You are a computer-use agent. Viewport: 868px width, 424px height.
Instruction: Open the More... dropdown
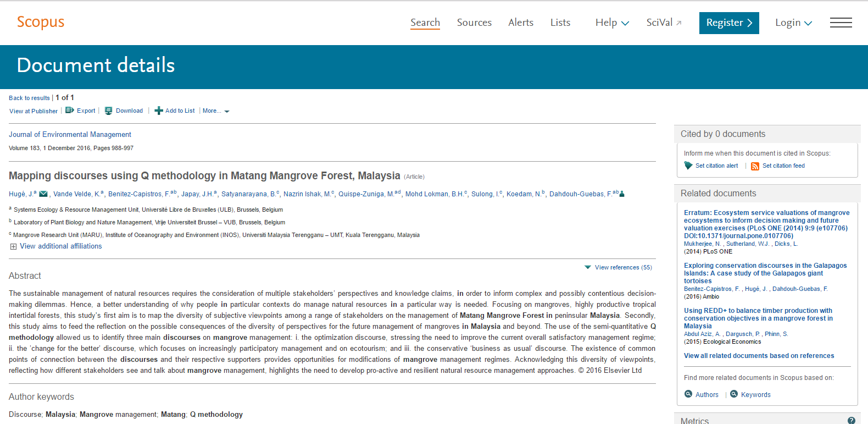point(216,111)
